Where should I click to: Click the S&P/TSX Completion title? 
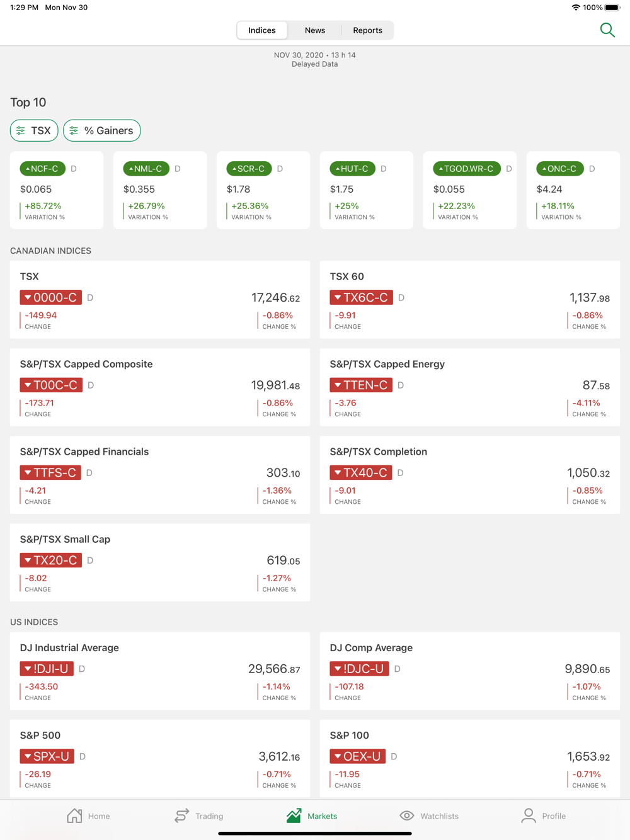click(x=379, y=451)
